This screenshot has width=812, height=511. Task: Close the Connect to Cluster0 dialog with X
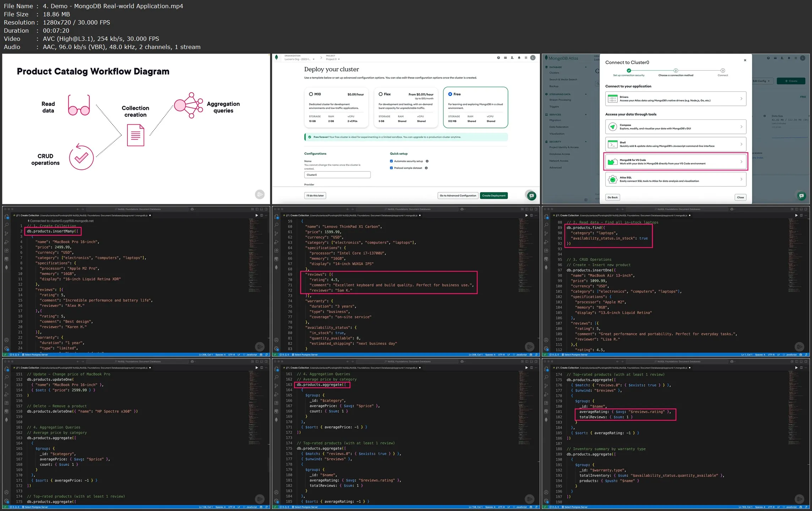pyautogui.click(x=745, y=60)
